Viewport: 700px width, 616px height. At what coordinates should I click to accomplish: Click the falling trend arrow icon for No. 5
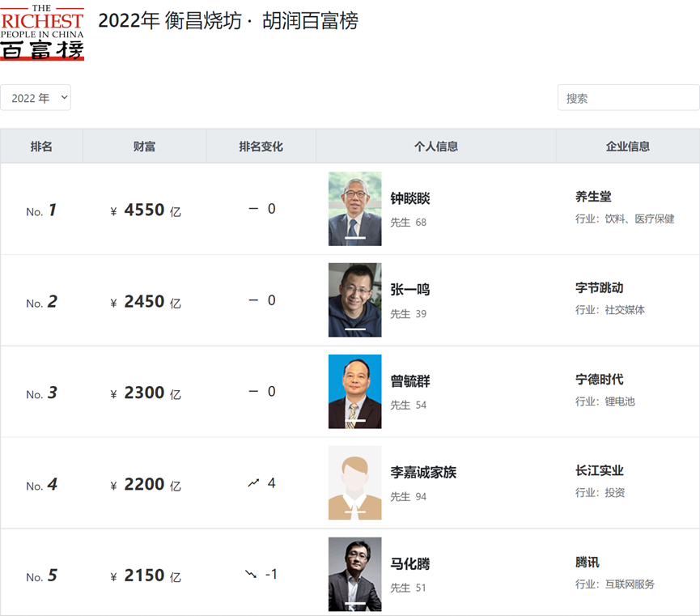pyautogui.click(x=251, y=574)
